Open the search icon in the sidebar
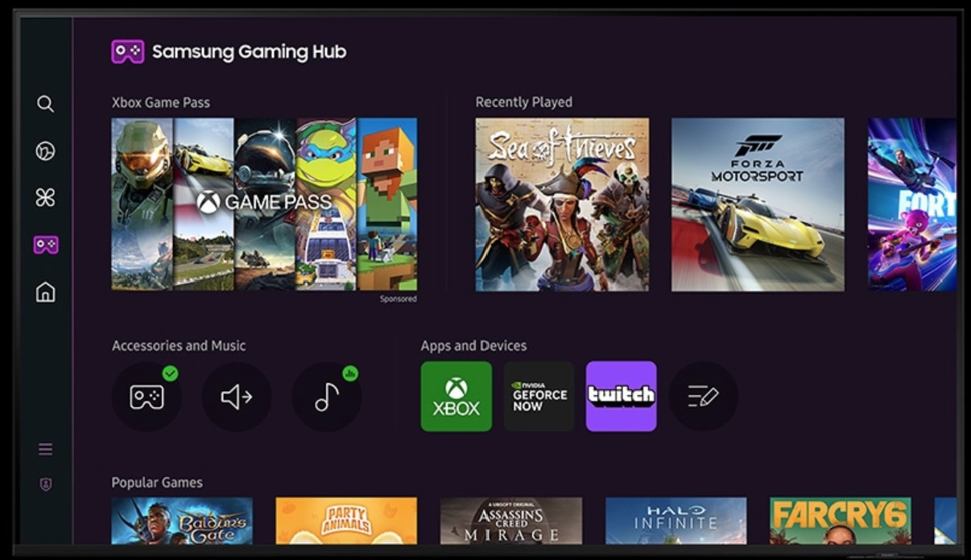Viewport: 971px width, 560px height. (x=45, y=104)
